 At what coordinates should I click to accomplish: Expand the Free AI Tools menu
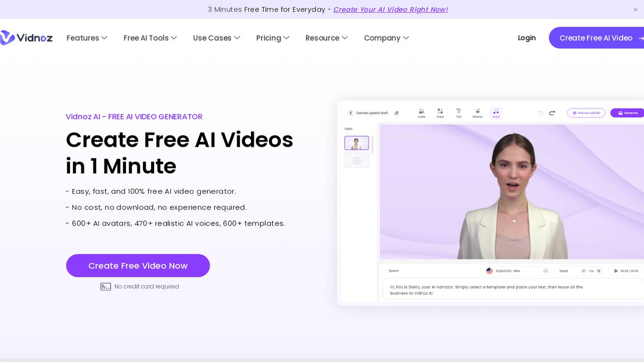point(150,38)
